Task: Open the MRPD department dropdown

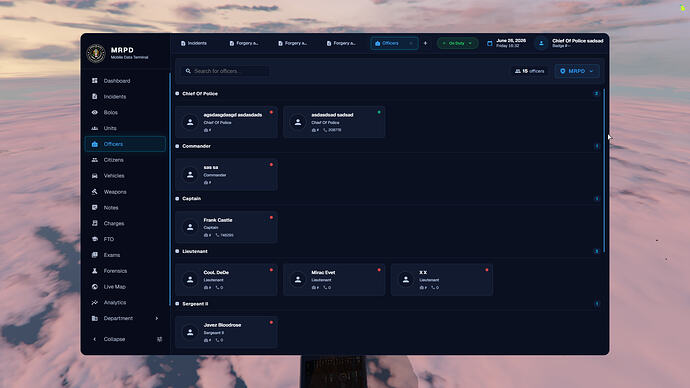Action: [577, 71]
